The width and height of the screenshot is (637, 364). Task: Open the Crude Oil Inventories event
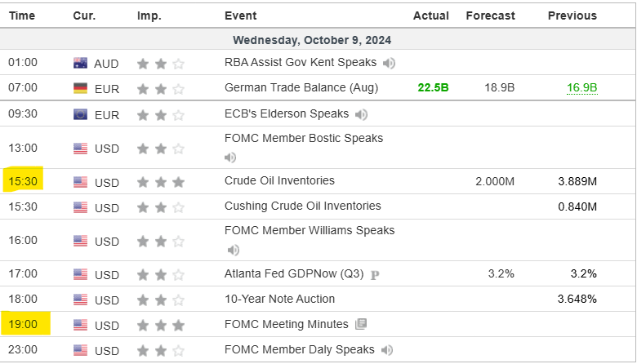click(x=279, y=180)
